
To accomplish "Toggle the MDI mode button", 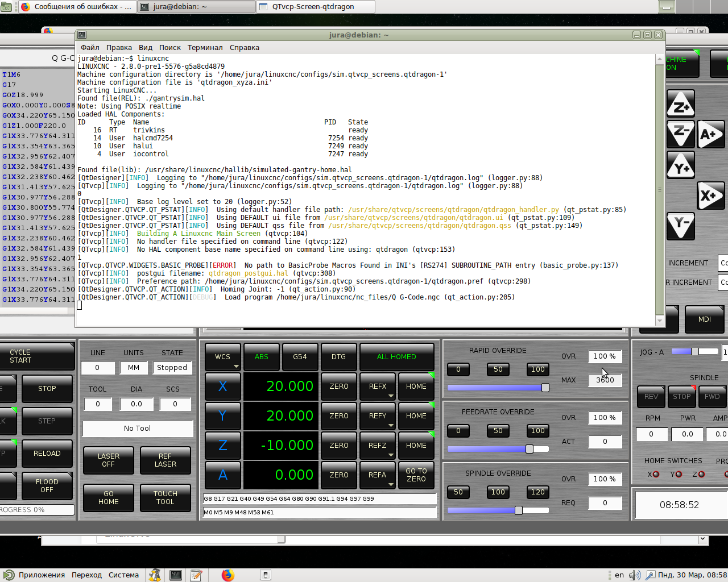I will [705, 319].
